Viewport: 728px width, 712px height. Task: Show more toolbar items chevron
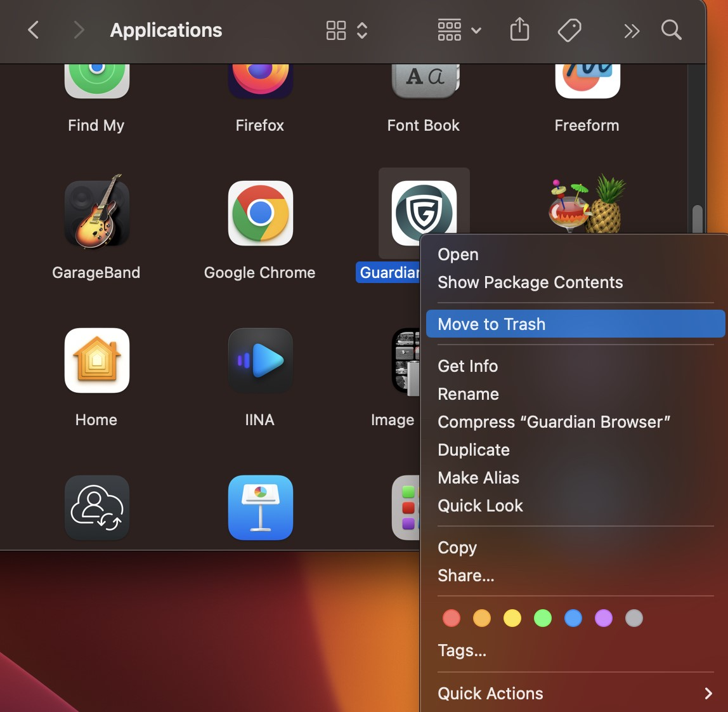[632, 30]
